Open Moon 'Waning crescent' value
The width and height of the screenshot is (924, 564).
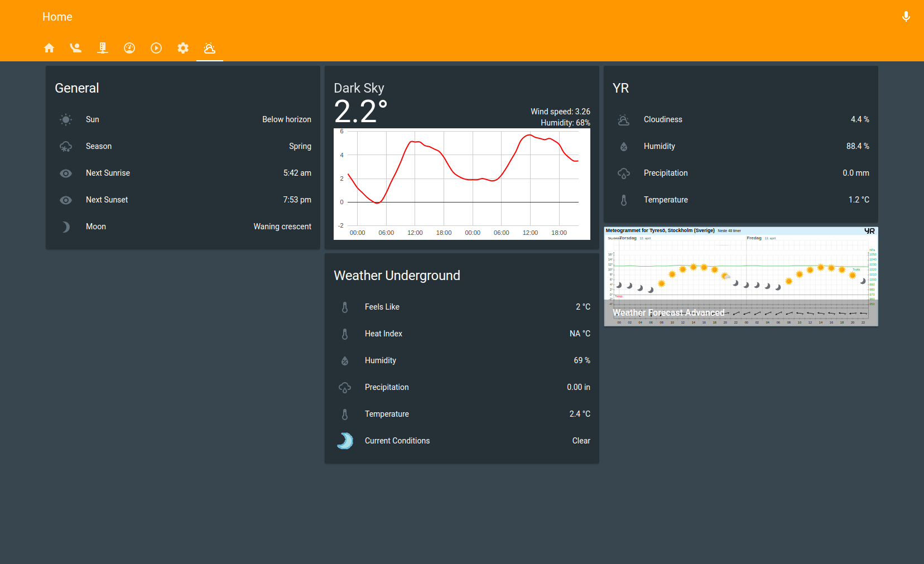click(x=282, y=226)
